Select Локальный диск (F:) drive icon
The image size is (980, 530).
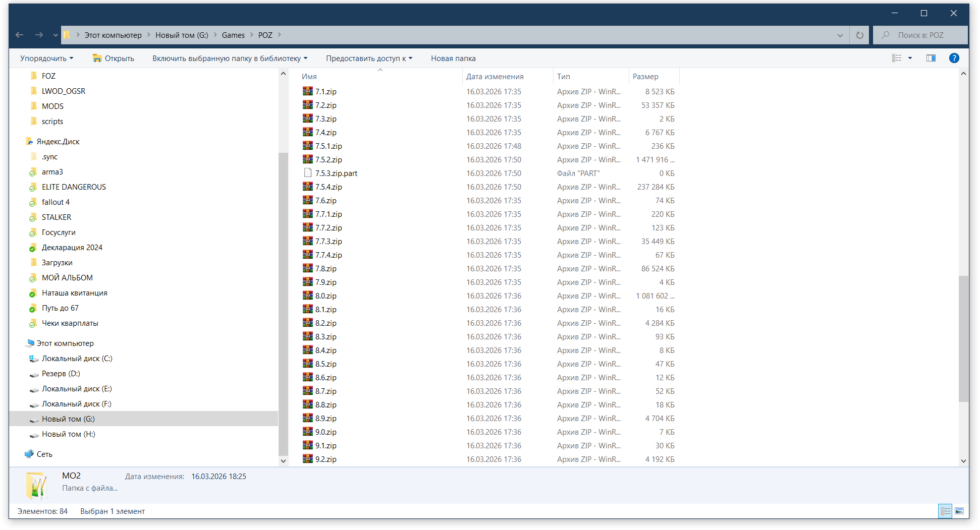click(x=34, y=404)
